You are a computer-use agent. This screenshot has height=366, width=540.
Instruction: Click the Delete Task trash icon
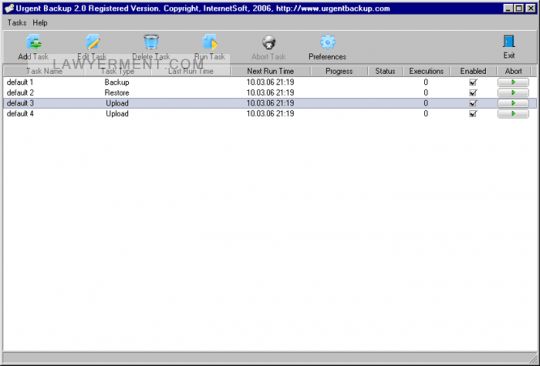151,42
